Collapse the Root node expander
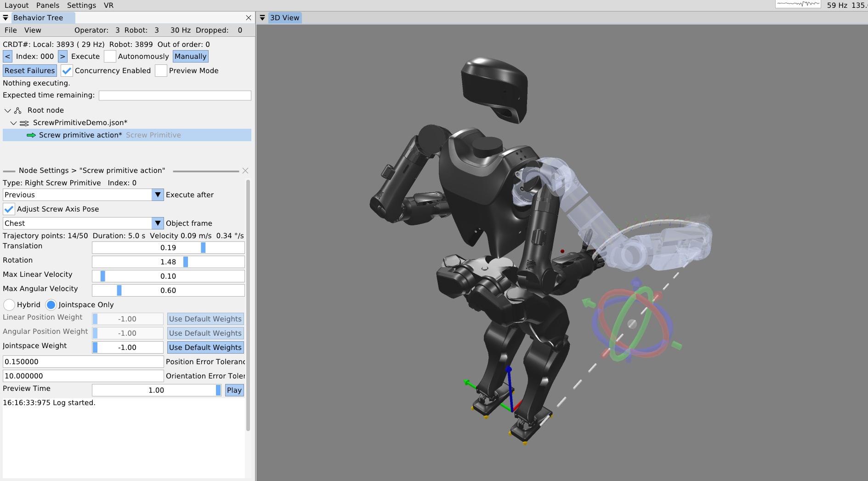This screenshot has height=481, width=868. coord(7,110)
